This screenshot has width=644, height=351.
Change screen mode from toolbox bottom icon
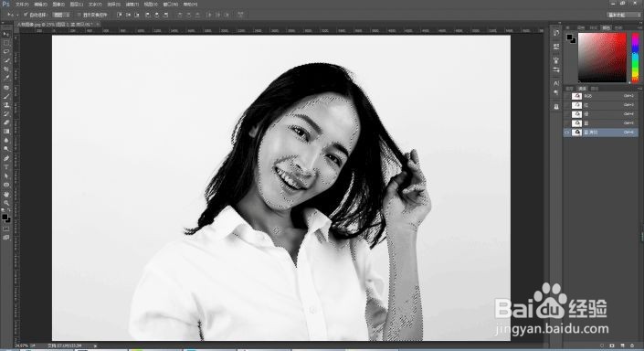tap(6, 237)
